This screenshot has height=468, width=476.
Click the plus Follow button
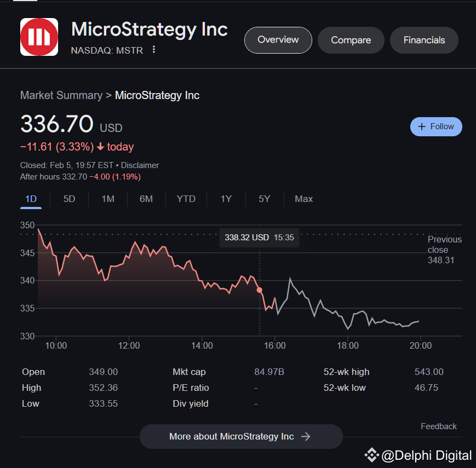pos(436,126)
